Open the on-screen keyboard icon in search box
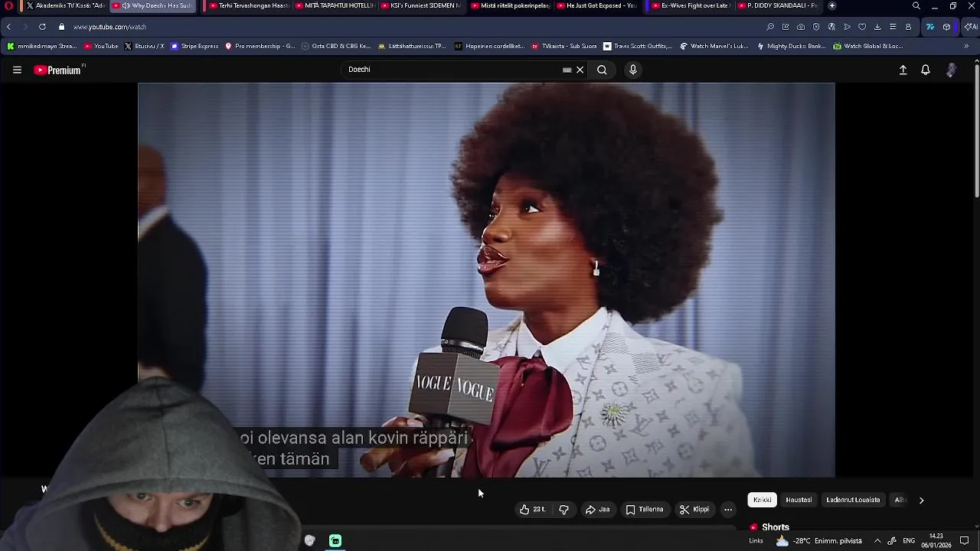Image resolution: width=980 pixels, height=551 pixels. coord(567,70)
